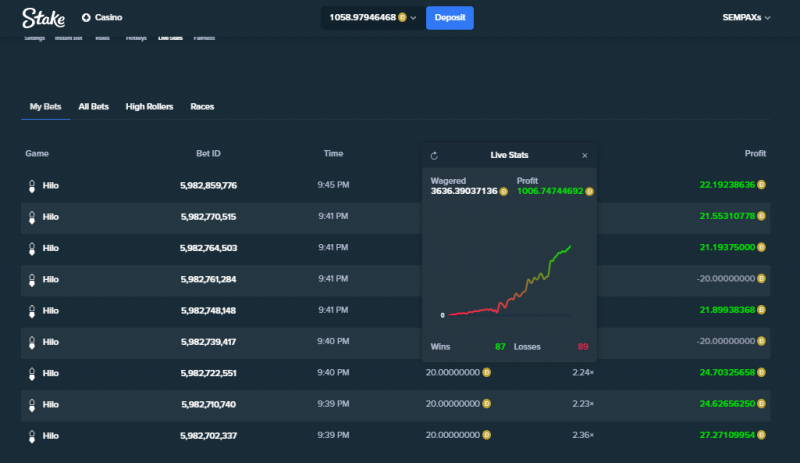800x463 pixels.
Task: Click Hilo icon for bet 5,982,739,417
Action: pos(32,343)
